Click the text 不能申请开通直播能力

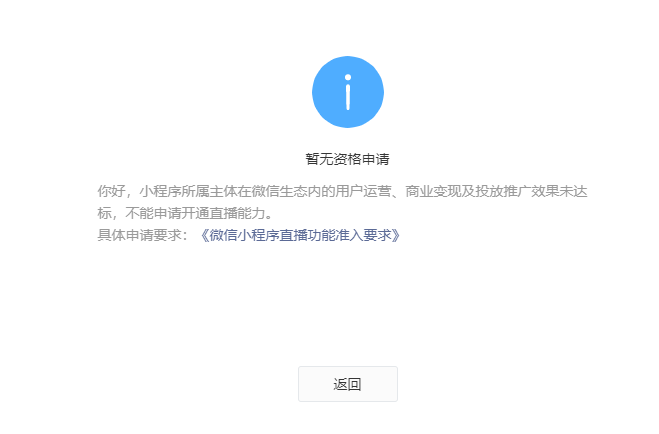coord(195,213)
